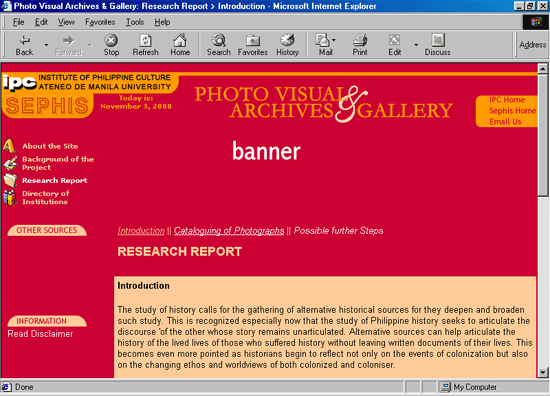Image resolution: width=550 pixels, height=396 pixels.
Task: Open Favorites from the toolbar
Action: pos(253,45)
